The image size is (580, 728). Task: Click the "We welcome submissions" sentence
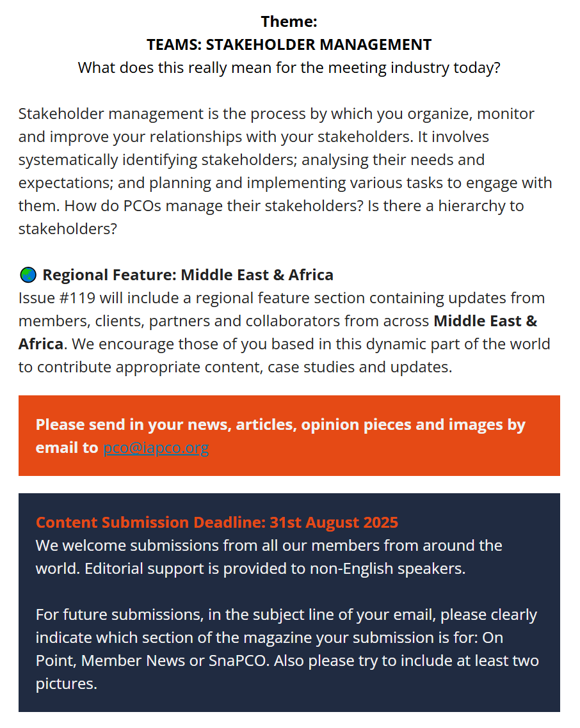pyautogui.click(x=269, y=546)
